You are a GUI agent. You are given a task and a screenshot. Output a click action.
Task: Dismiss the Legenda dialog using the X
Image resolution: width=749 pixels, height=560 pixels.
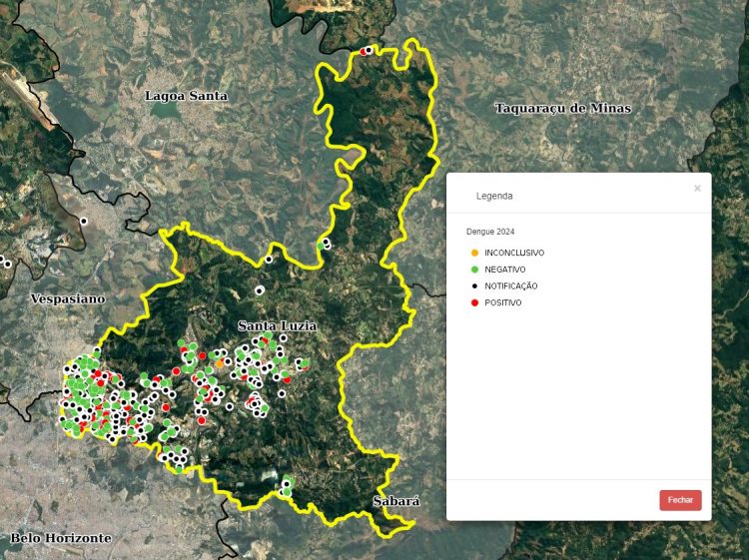click(x=697, y=188)
